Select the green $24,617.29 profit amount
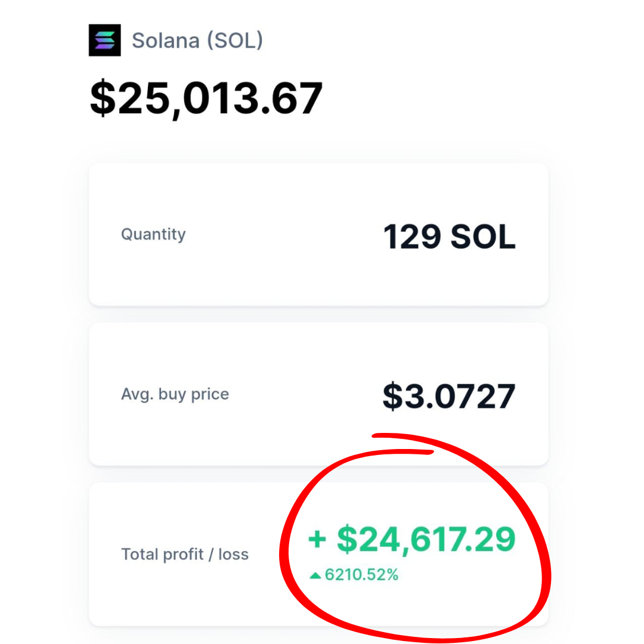This screenshot has height=644, width=644. (x=425, y=539)
